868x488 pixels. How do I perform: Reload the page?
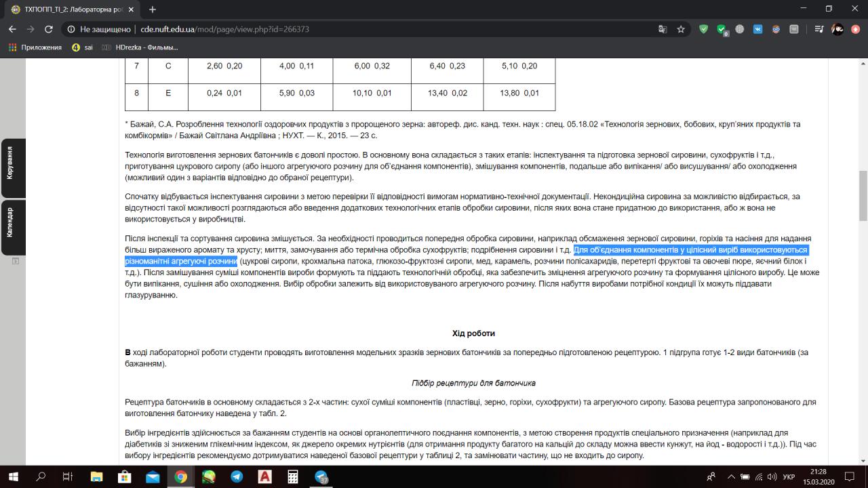(49, 29)
